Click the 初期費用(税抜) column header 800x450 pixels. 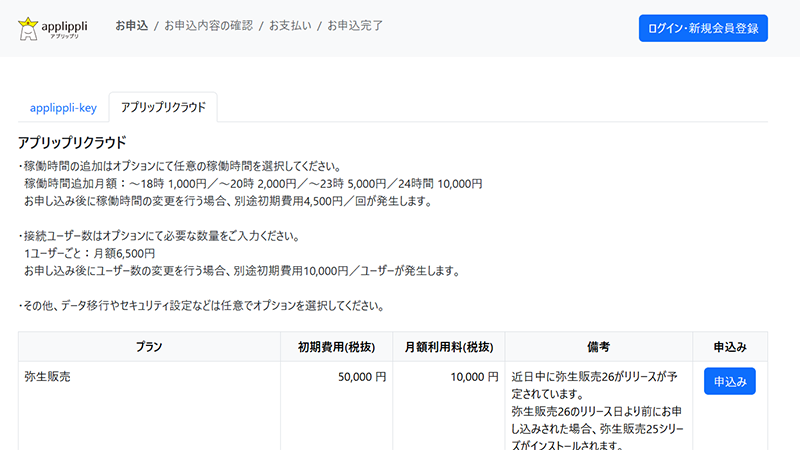coord(336,347)
